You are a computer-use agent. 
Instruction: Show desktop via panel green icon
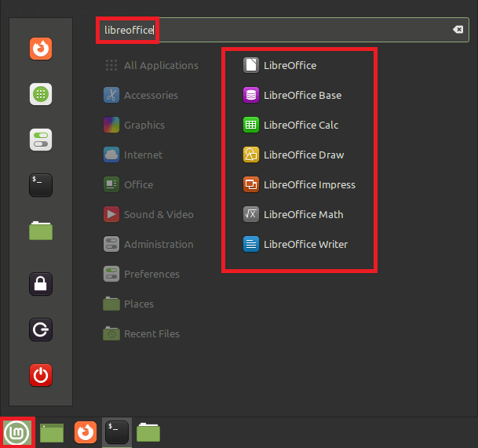tap(52, 433)
